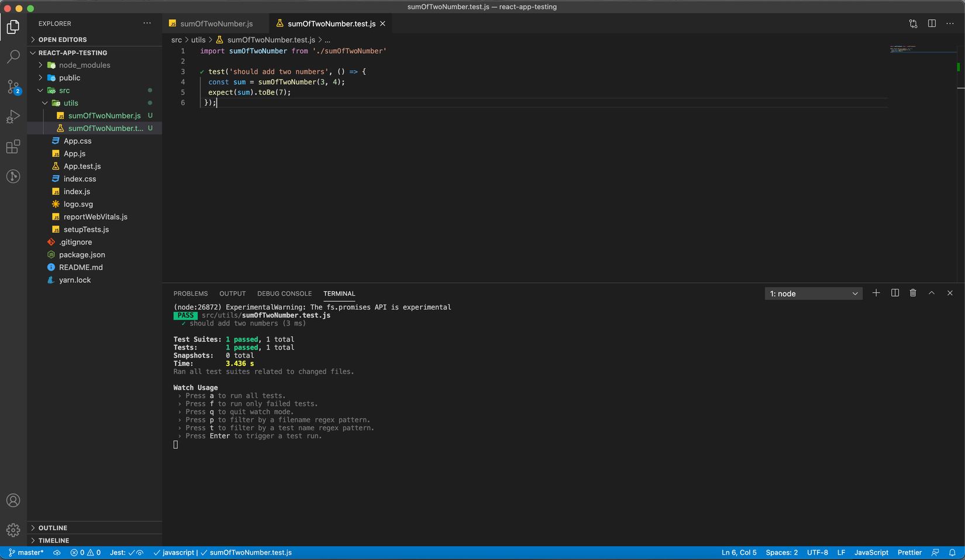Click the master branch in status bar
The height and width of the screenshot is (560, 965).
(x=26, y=552)
